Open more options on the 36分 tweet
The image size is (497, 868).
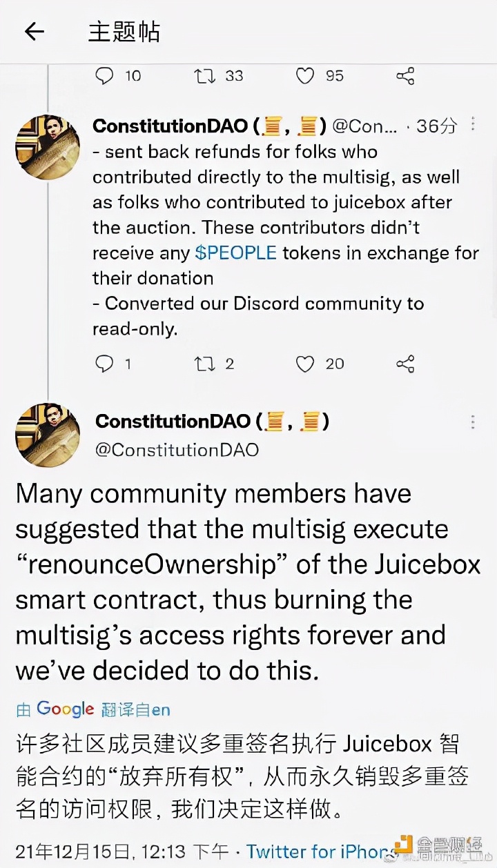[x=473, y=124]
